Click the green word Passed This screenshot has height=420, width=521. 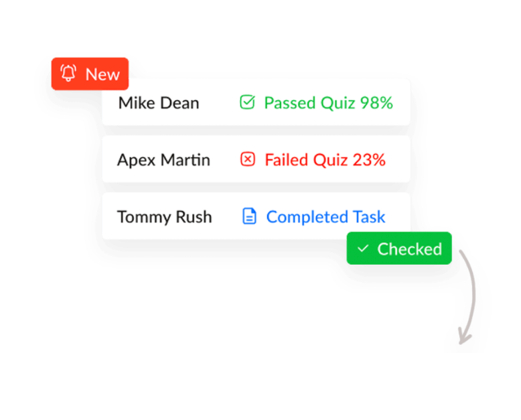click(287, 102)
